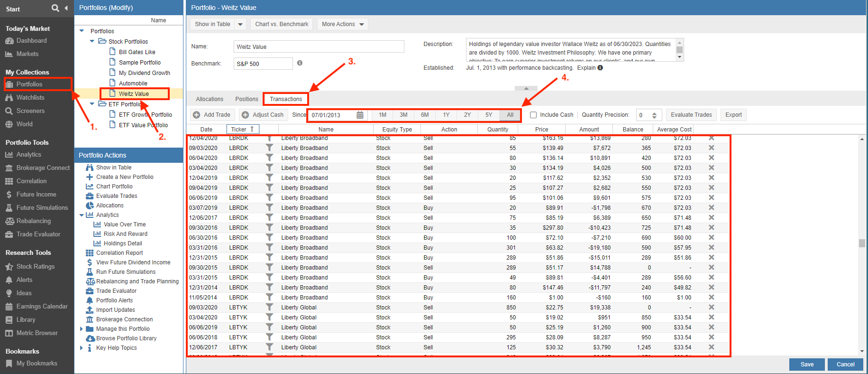Click the Benchmark S&P 500 field

click(x=263, y=64)
